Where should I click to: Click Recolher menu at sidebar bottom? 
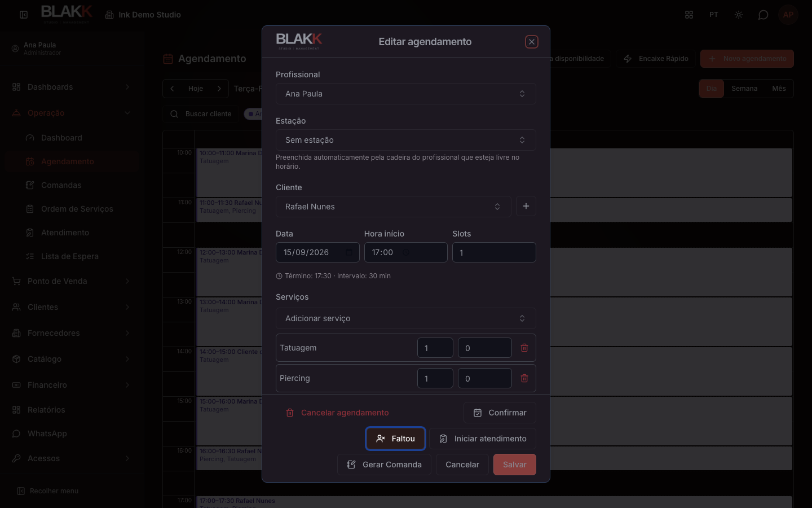tap(47, 491)
